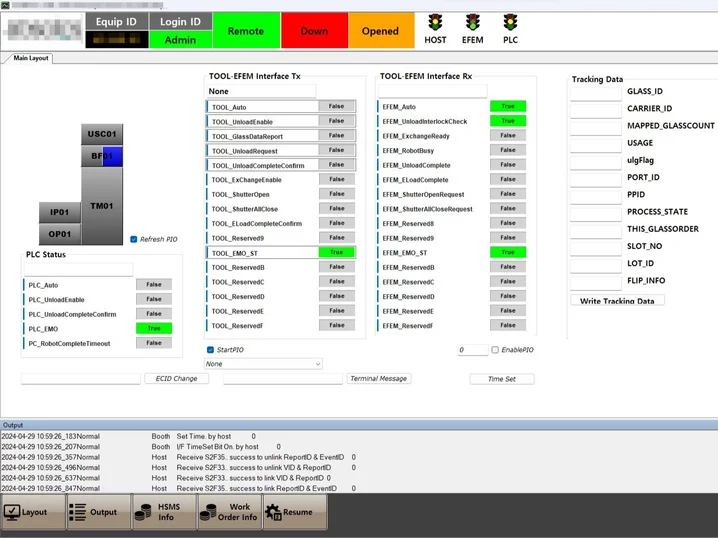The width and height of the screenshot is (718, 538).
Task: Click the PLC traffic light icon
Action: coord(510,22)
